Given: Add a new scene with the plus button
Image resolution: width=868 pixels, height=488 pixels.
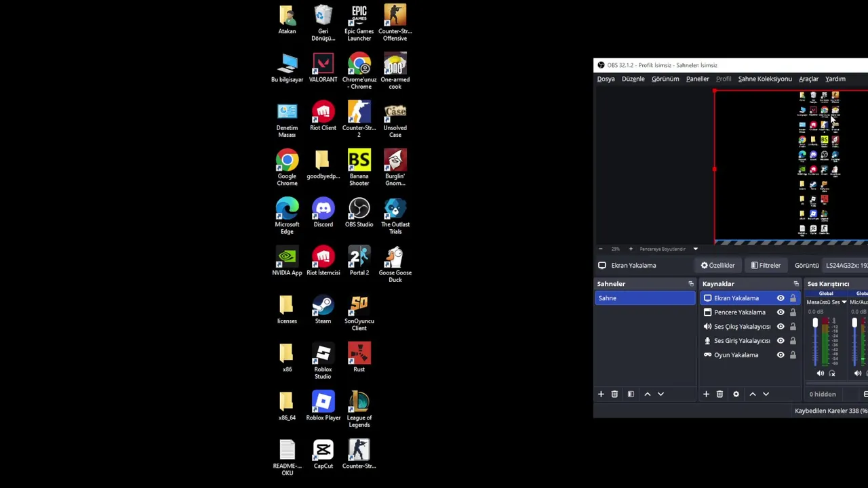Looking at the screenshot, I should [601, 394].
